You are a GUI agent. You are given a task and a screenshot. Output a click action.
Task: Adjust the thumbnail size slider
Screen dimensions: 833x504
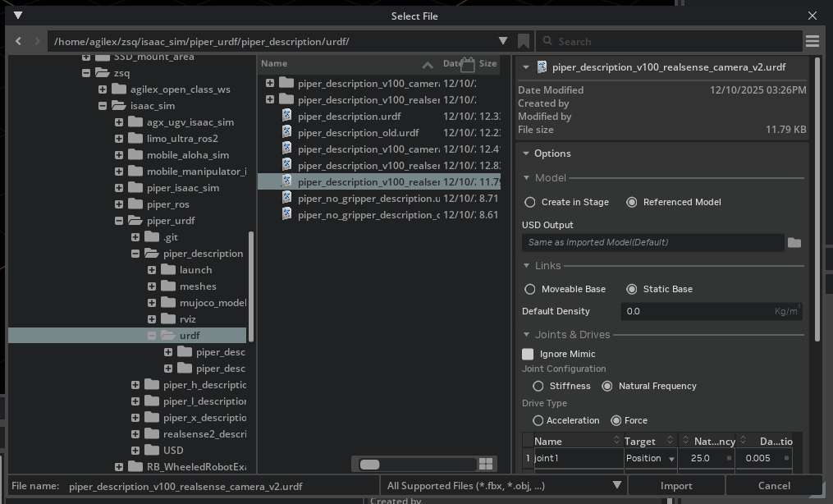[x=368, y=464]
